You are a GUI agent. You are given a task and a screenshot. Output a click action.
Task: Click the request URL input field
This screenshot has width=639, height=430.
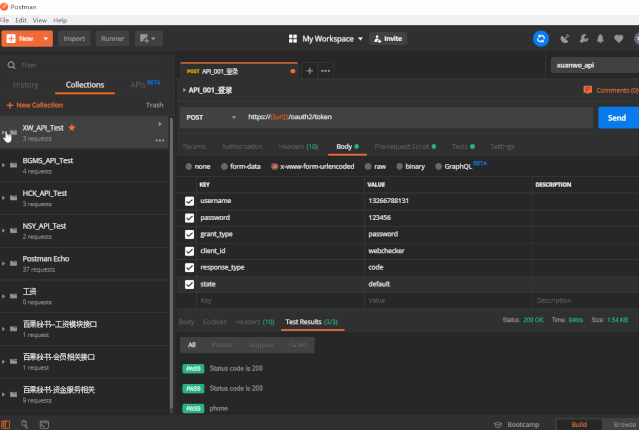418,117
